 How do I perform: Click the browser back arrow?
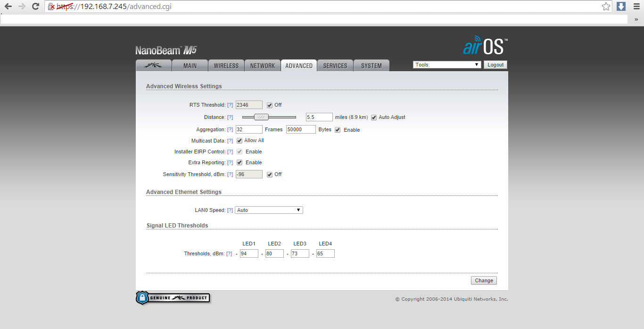tap(8, 7)
